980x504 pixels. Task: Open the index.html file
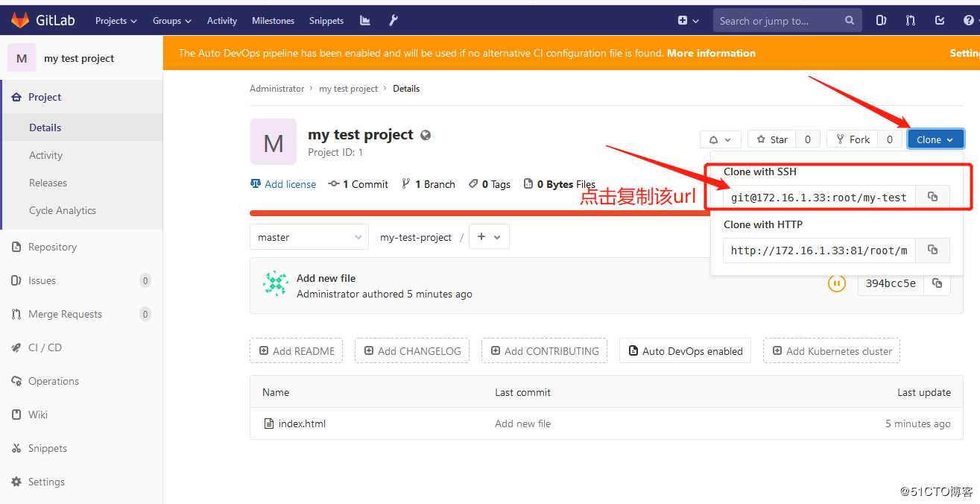(x=302, y=423)
